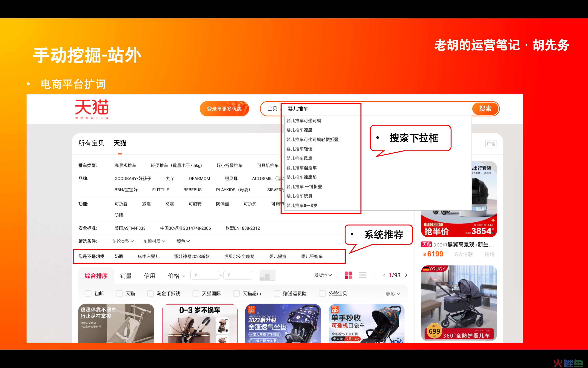
Task: Select suggestion 婴儿推车可坐可躺
Action: [x=304, y=121]
